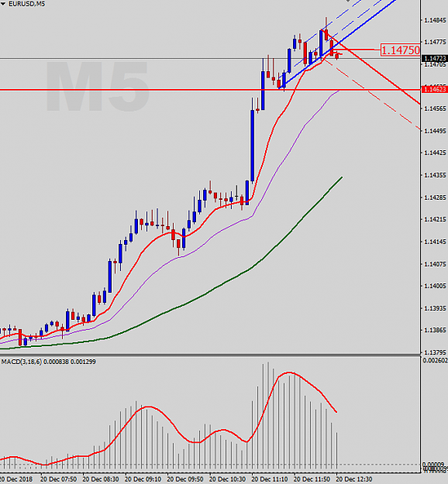Click the 1.13865 price axis value

[x=436, y=330]
